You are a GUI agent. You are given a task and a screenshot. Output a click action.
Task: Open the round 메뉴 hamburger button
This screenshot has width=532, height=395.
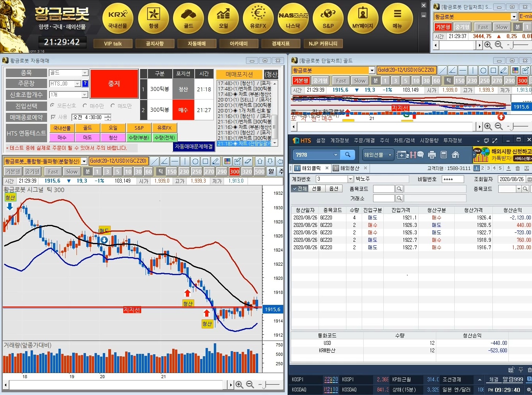pyautogui.click(x=397, y=18)
